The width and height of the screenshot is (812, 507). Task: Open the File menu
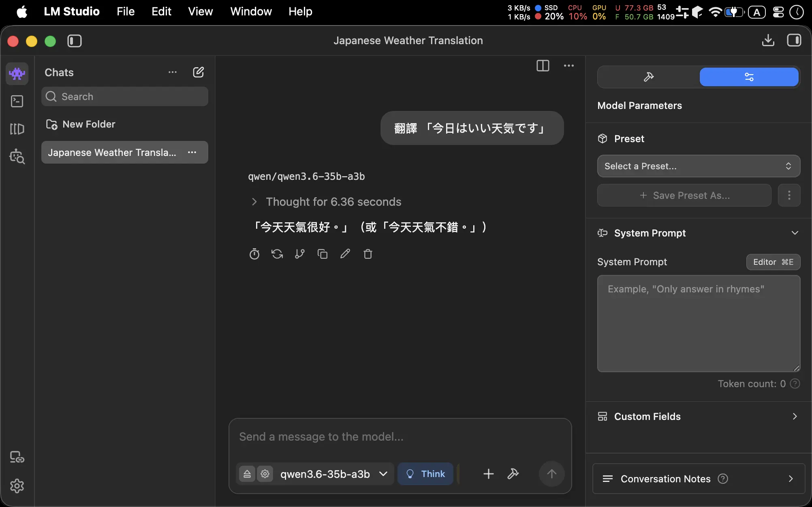coord(126,11)
